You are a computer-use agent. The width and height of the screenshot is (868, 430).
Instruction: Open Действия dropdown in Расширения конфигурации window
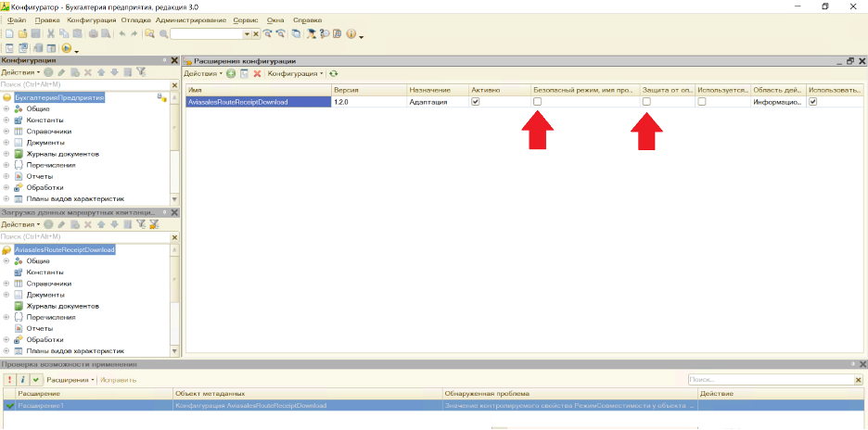(203, 73)
